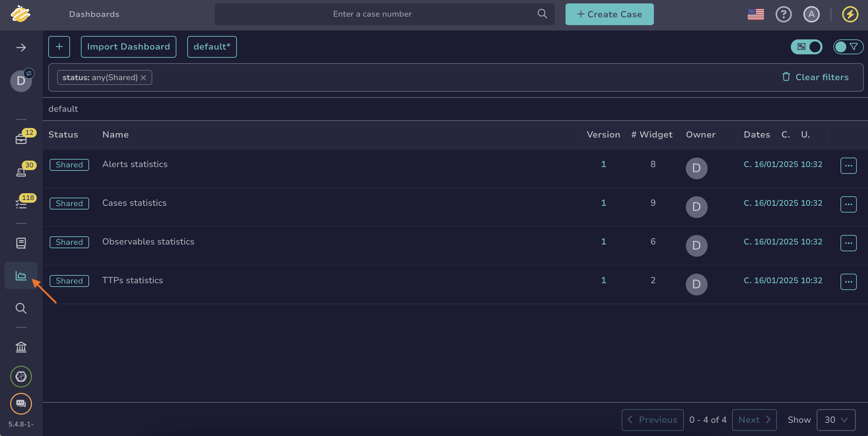Open Show 30 page size dropdown
This screenshot has width=868, height=436.
836,420
